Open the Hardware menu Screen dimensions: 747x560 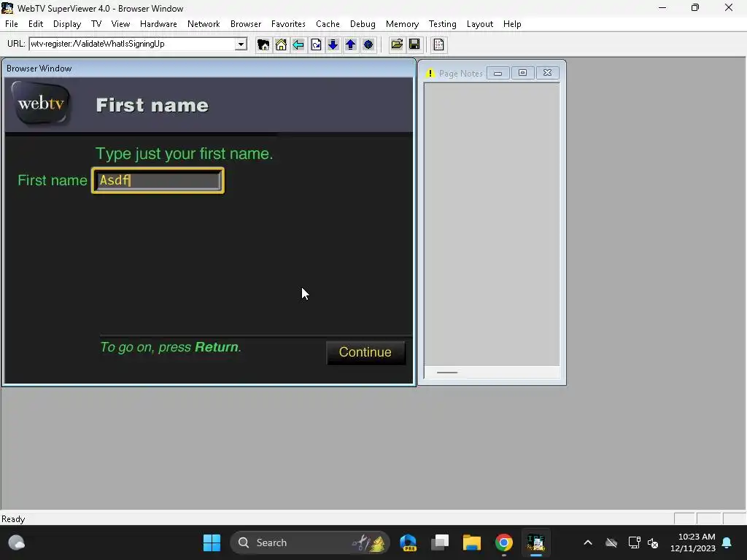(158, 24)
